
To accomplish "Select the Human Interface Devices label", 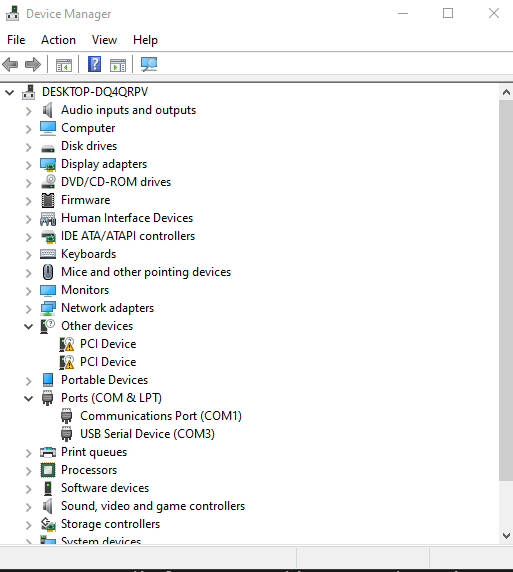I will 127,218.
